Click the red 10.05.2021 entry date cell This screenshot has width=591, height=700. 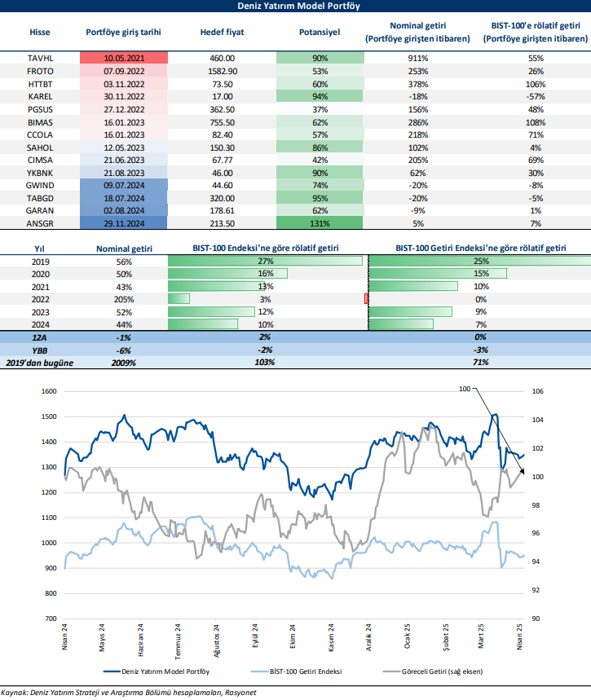click(x=123, y=59)
